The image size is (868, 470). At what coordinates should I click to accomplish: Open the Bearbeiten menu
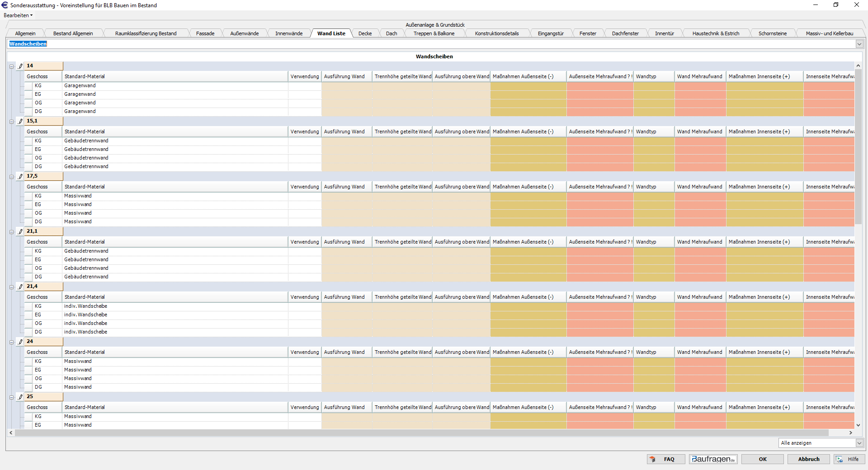pyautogui.click(x=18, y=15)
